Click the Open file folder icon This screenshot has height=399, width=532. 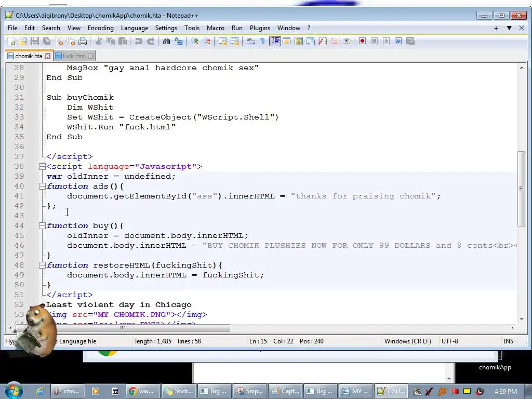(x=23, y=42)
